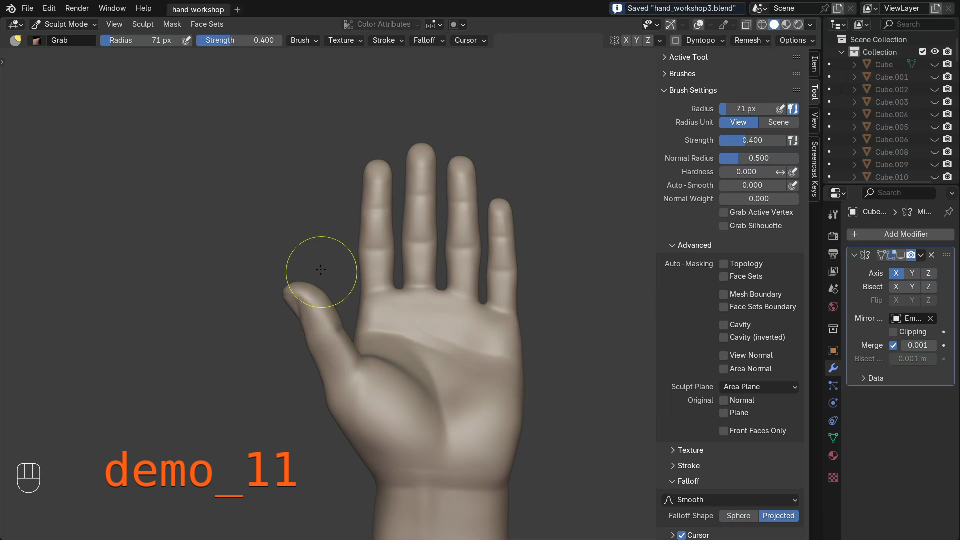Select the Modifiers wrench tab icon
This screenshot has height=540, width=960.
click(833, 368)
